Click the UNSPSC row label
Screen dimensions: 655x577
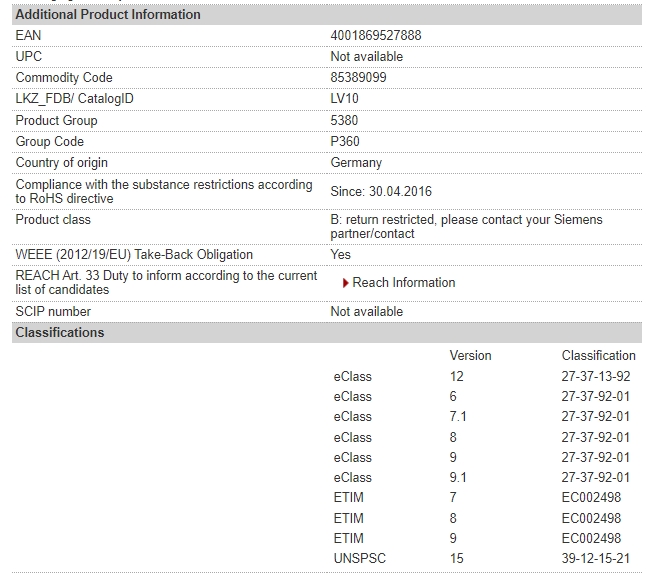click(360, 559)
